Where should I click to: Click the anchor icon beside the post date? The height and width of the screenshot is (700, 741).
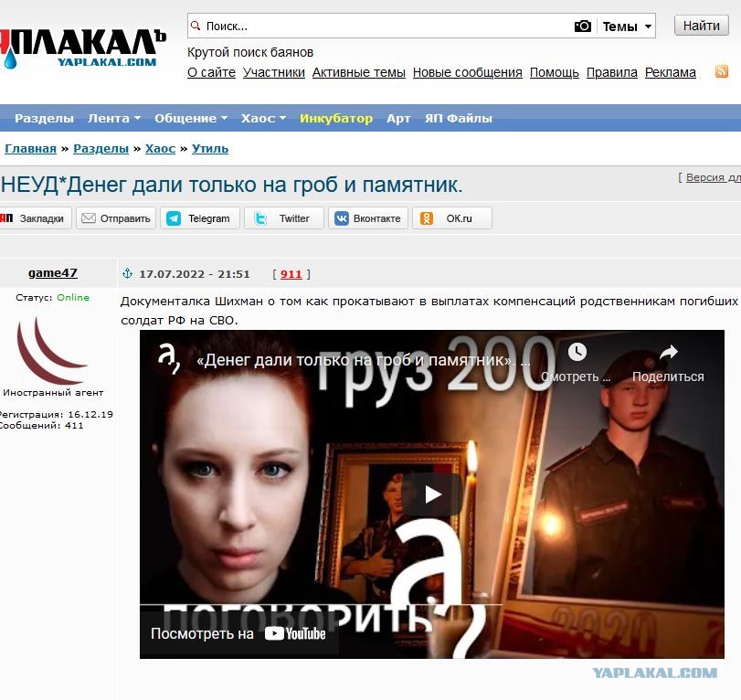[x=127, y=273]
